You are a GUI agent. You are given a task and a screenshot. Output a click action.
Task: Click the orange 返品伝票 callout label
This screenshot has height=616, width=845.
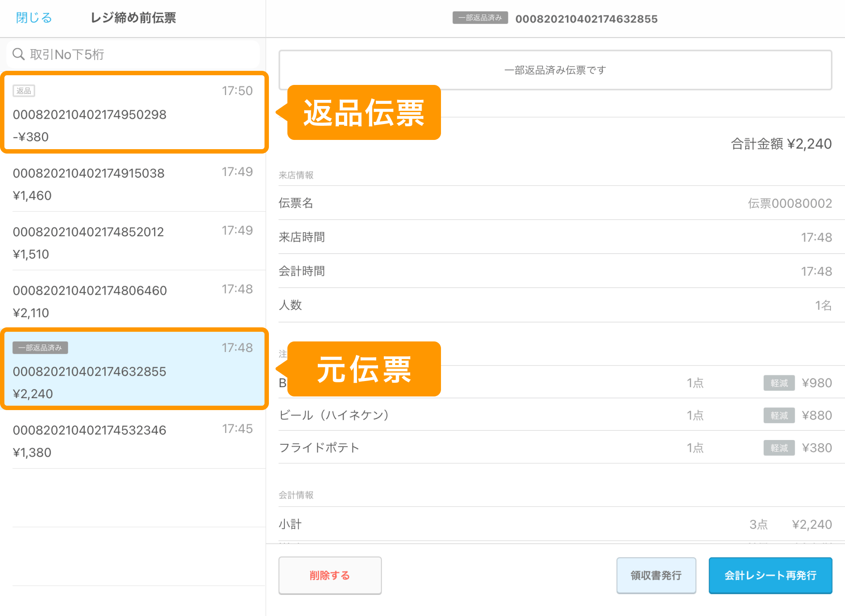pos(364,113)
